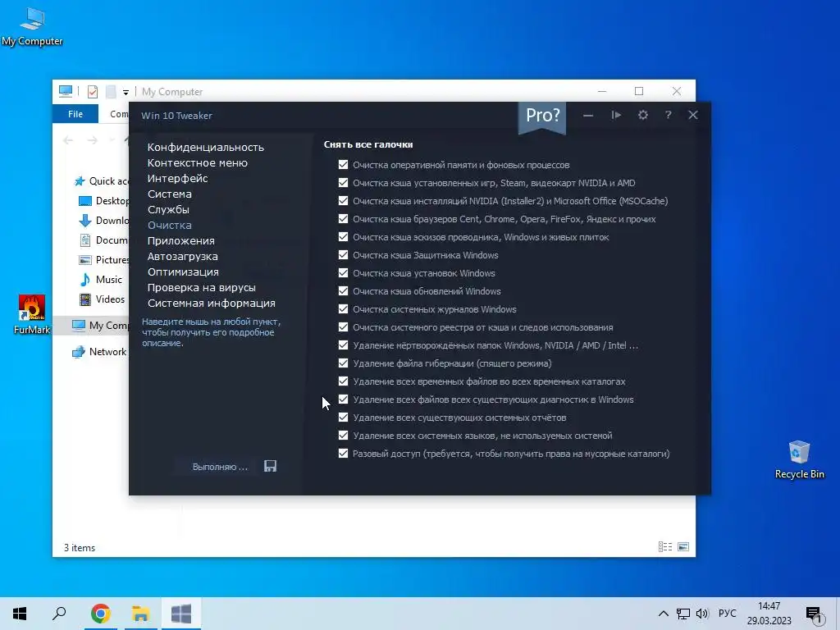Uncheck Очистка кэша установленных игр, Steam
840x630 pixels.
344,183
